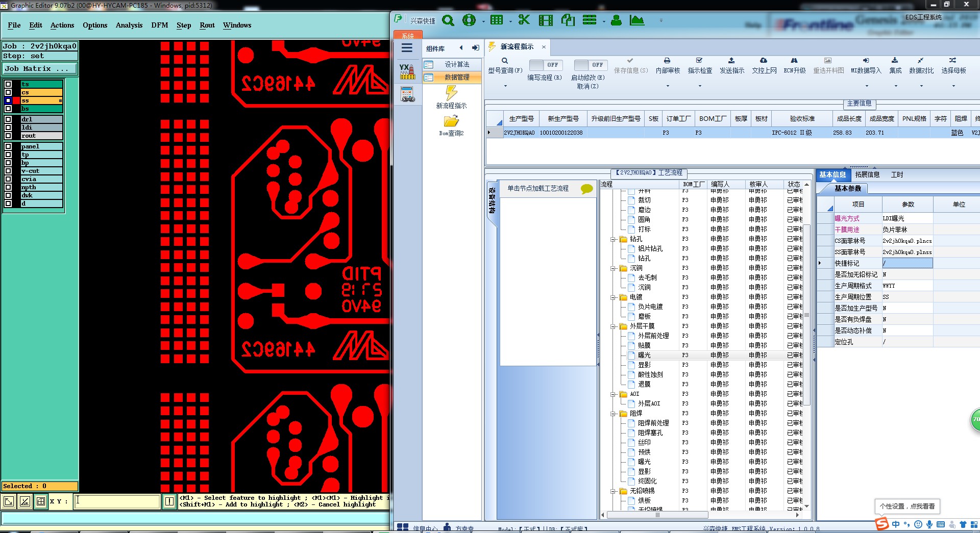This screenshot has width=980, height=533.
Task: Click the Job Matrix ... button
Action: pyautogui.click(x=40, y=68)
